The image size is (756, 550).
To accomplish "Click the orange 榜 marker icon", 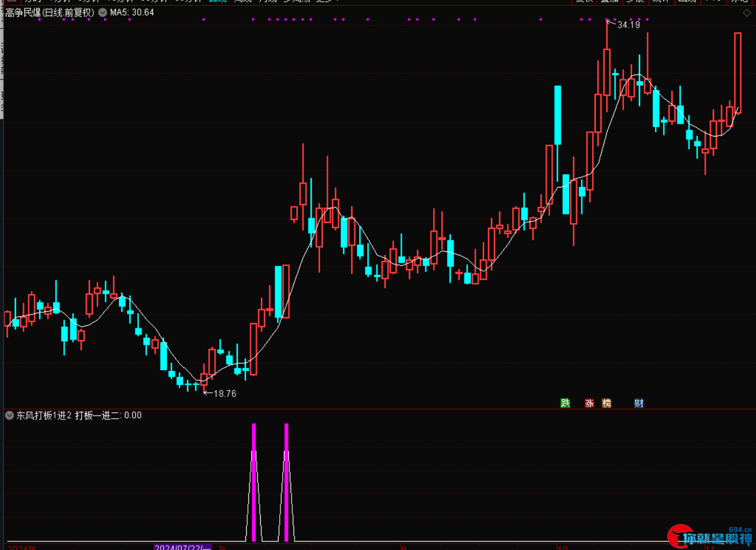I will pyautogui.click(x=606, y=403).
